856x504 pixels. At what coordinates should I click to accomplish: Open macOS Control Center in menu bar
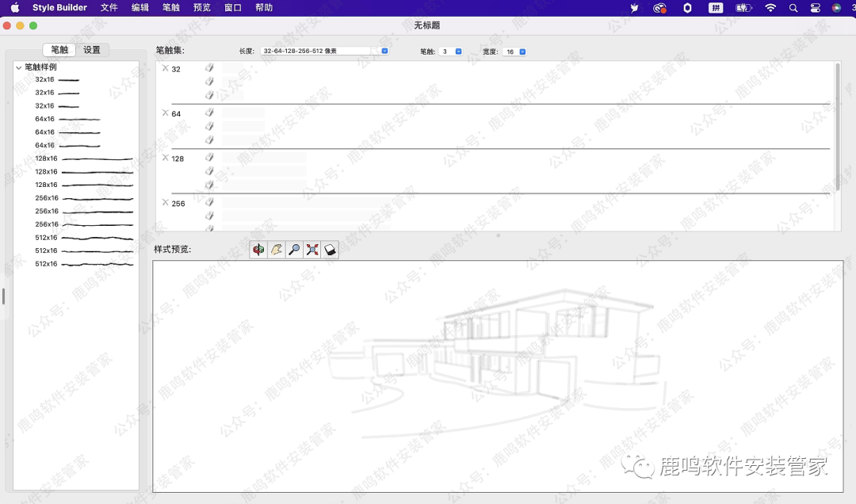pos(815,8)
